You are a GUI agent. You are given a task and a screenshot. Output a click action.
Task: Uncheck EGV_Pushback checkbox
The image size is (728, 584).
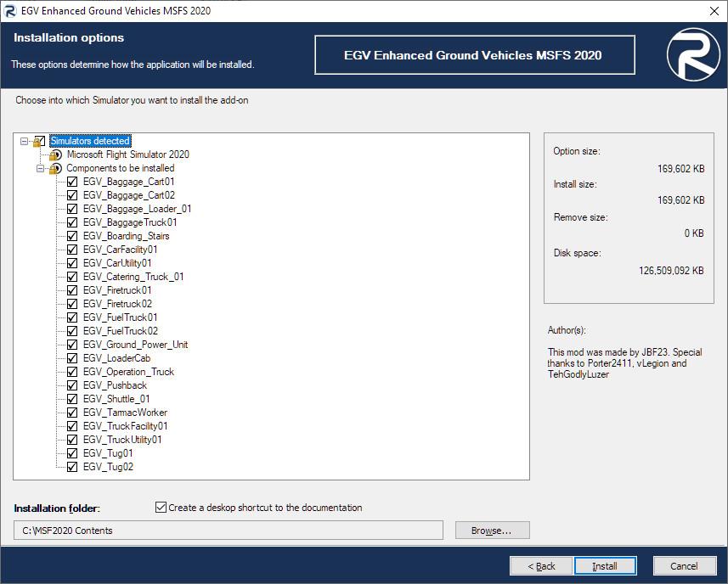click(x=72, y=385)
